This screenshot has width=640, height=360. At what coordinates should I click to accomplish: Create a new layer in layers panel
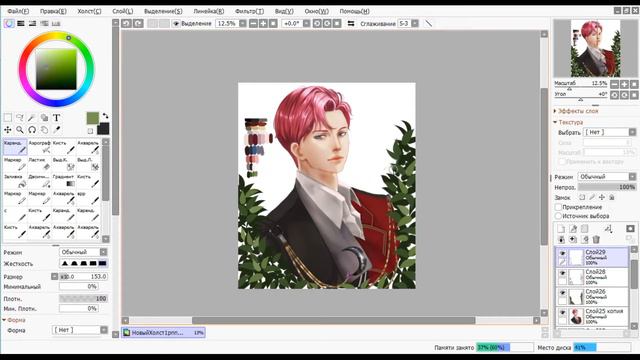tap(562, 229)
